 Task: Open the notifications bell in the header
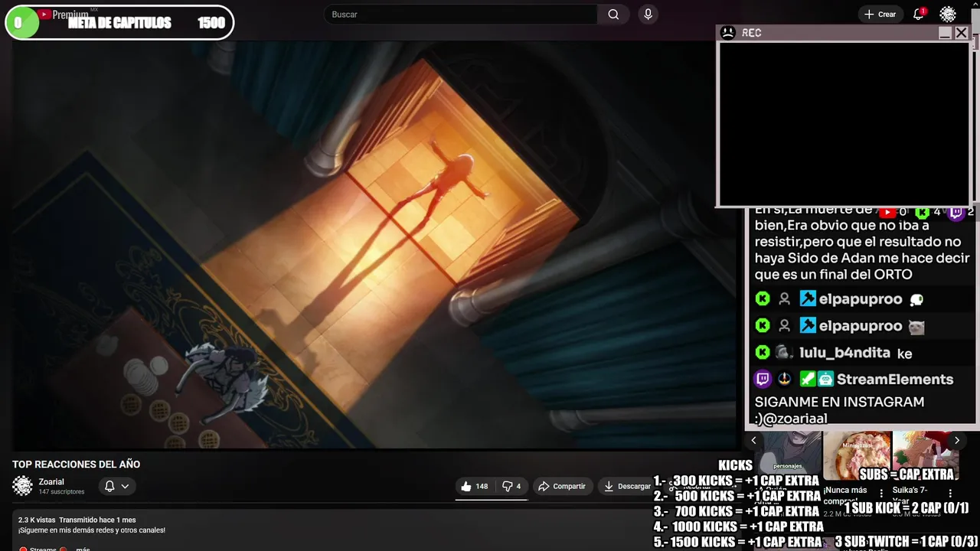pyautogui.click(x=919, y=15)
